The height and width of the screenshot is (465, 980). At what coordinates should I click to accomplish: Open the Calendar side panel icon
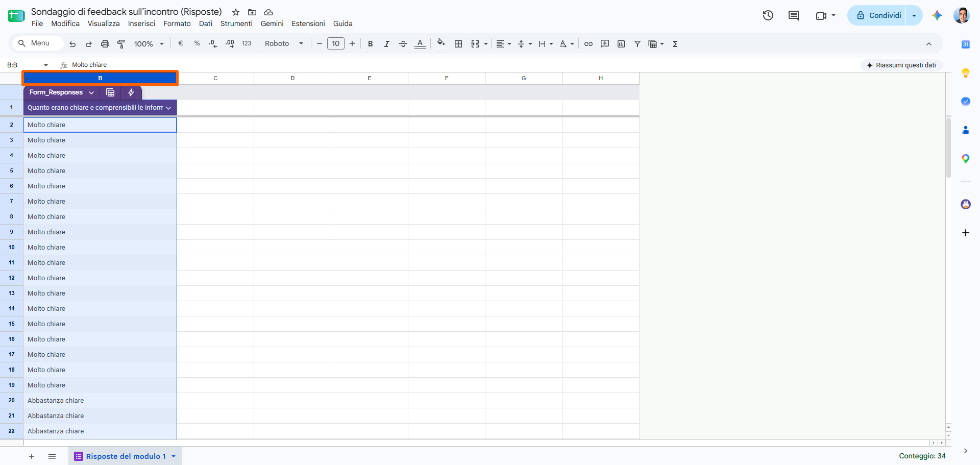click(966, 44)
